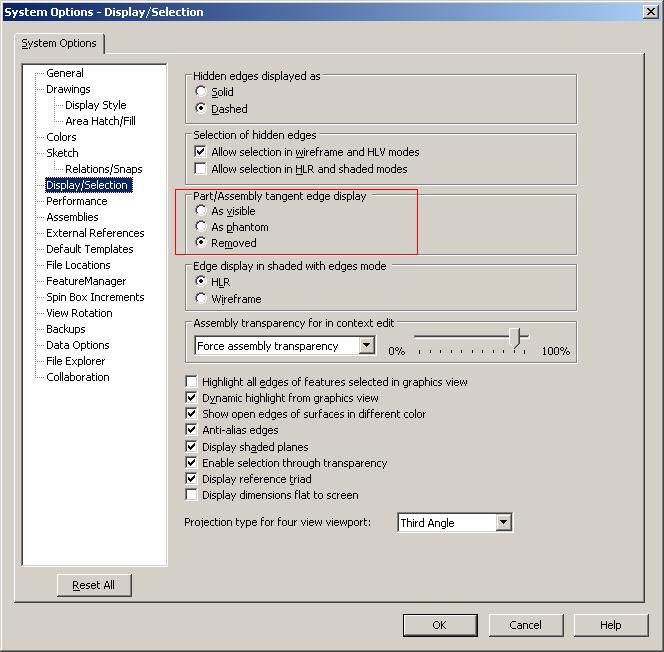Open the Third Angle projection type dropdown
Screen dimensions: 664x652
(x=504, y=522)
